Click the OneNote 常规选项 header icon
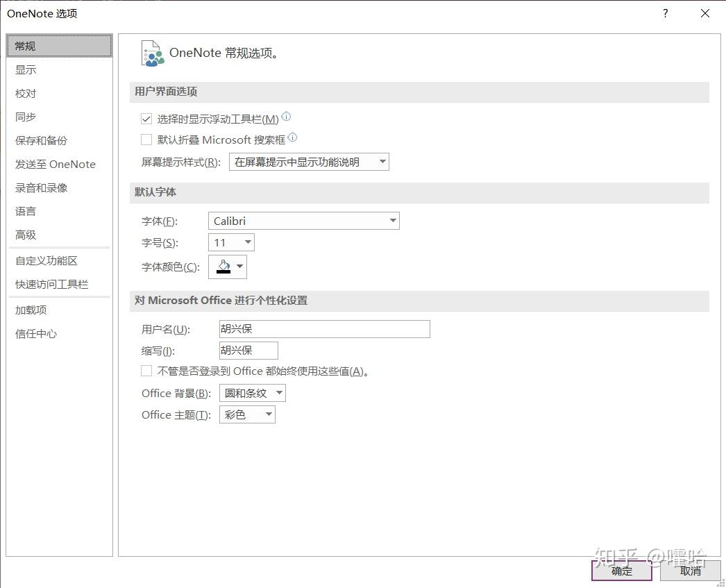This screenshot has height=588, width=726. [153, 53]
